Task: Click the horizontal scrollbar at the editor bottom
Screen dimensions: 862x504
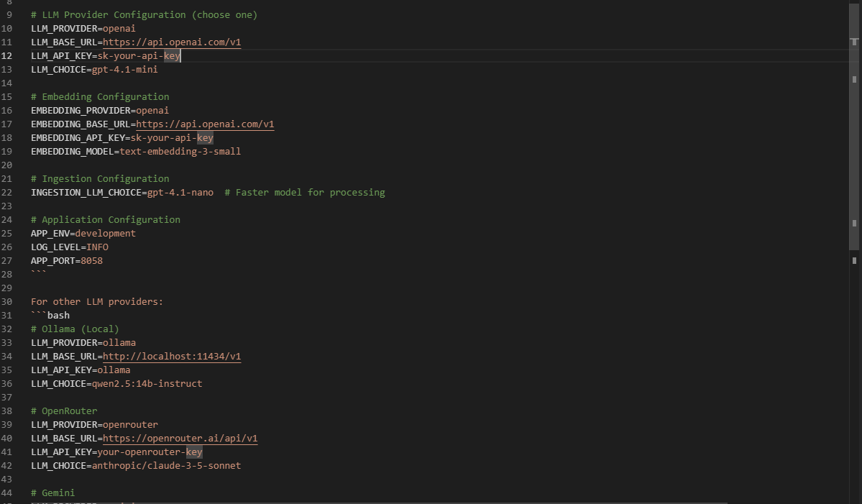Action: pos(364,503)
